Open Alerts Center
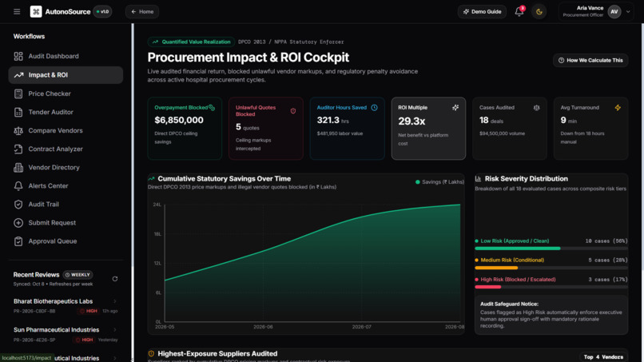Viewport: 644px width, 362px height. (x=66, y=186)
